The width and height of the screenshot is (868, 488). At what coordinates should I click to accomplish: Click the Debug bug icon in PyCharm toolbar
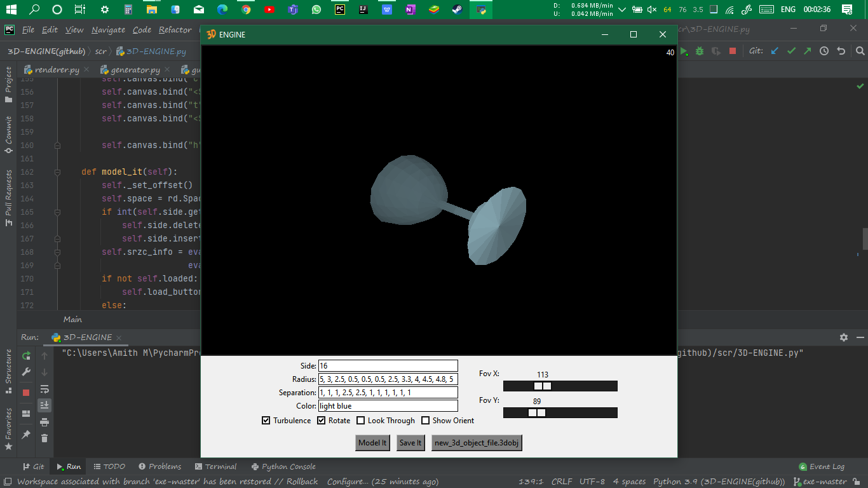[x=700, y=51]
